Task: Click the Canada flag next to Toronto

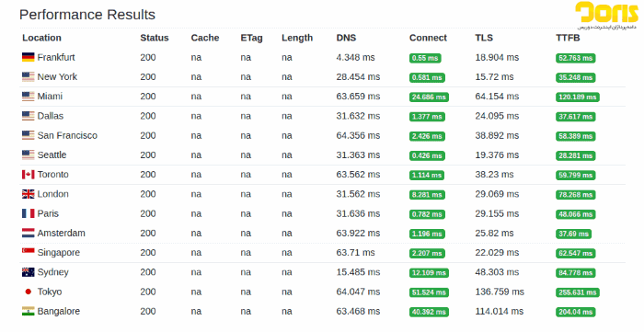Action: coord(28,175)
